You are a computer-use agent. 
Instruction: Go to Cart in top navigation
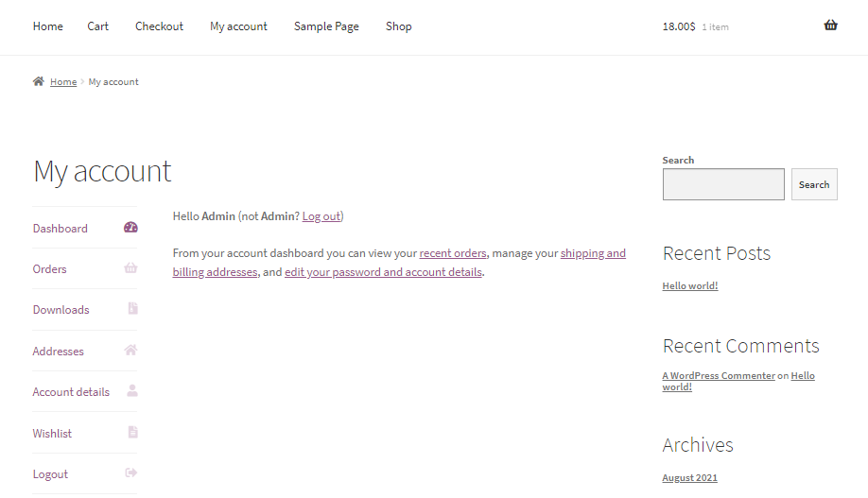pyautogui.click(x=98, y=26)
